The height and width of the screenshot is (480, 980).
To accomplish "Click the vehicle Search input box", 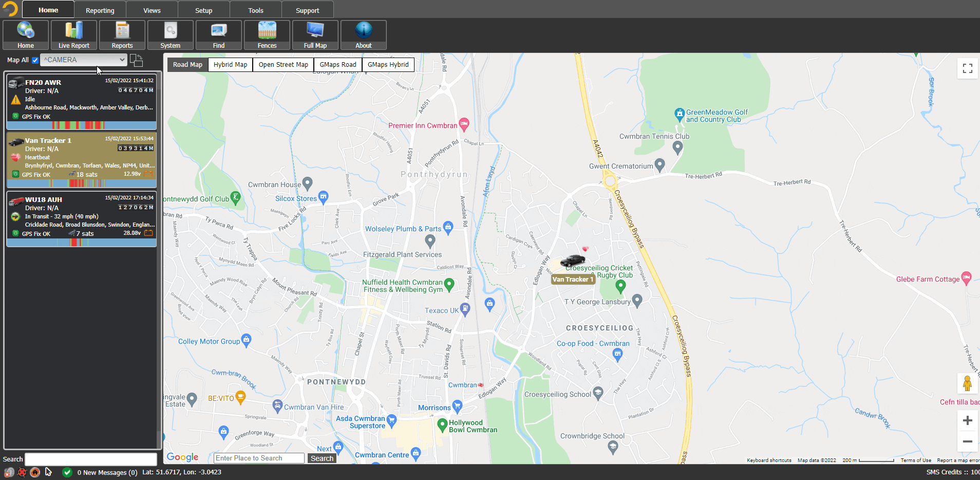I will (91, 459).
